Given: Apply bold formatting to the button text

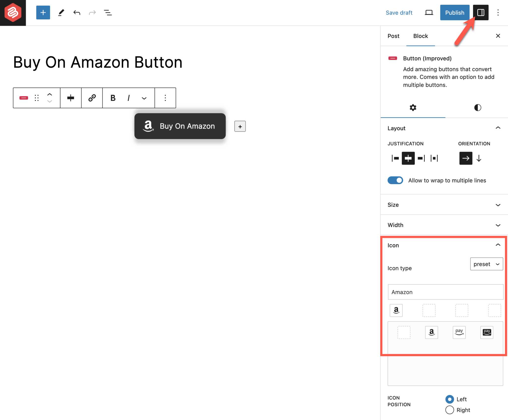Looking at the screenshot, I should click(113, 98).
